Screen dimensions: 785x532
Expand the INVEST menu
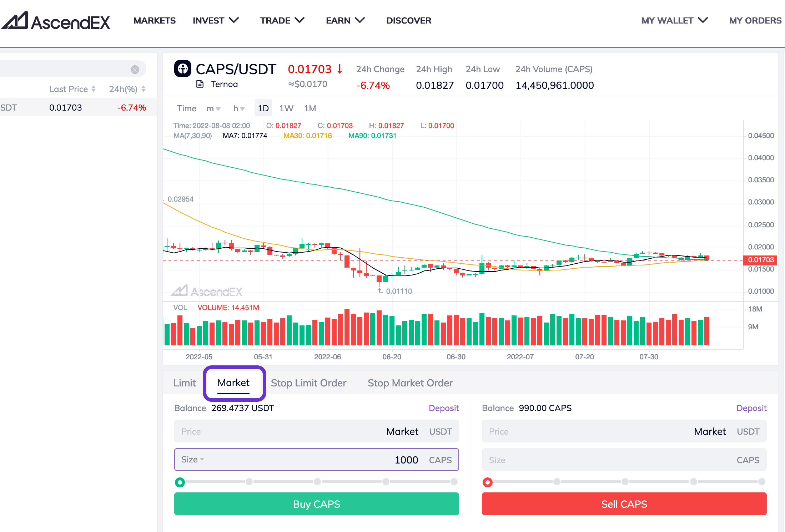click(216, 21)
